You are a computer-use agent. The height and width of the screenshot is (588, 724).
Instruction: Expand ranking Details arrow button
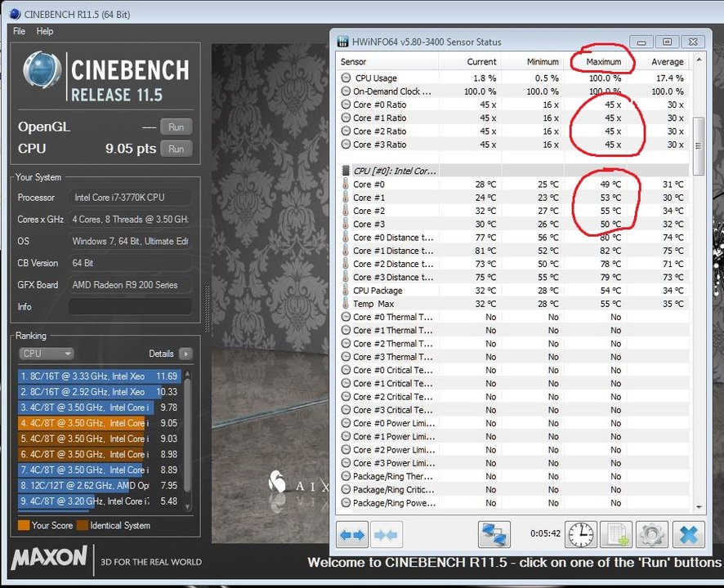point(185,354)
